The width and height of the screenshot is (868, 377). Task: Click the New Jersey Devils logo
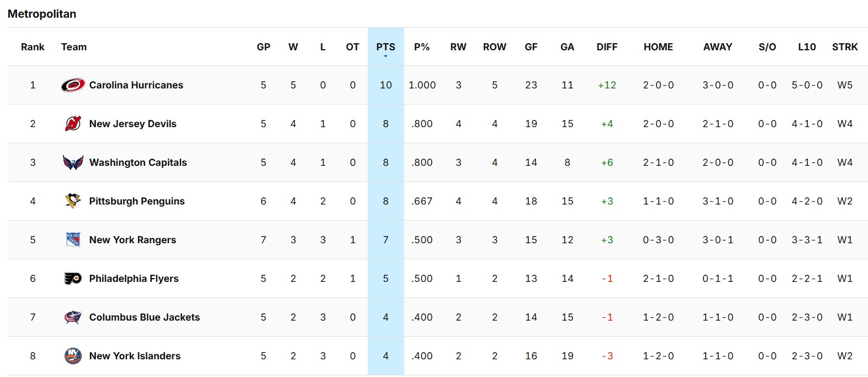[73, 124]
